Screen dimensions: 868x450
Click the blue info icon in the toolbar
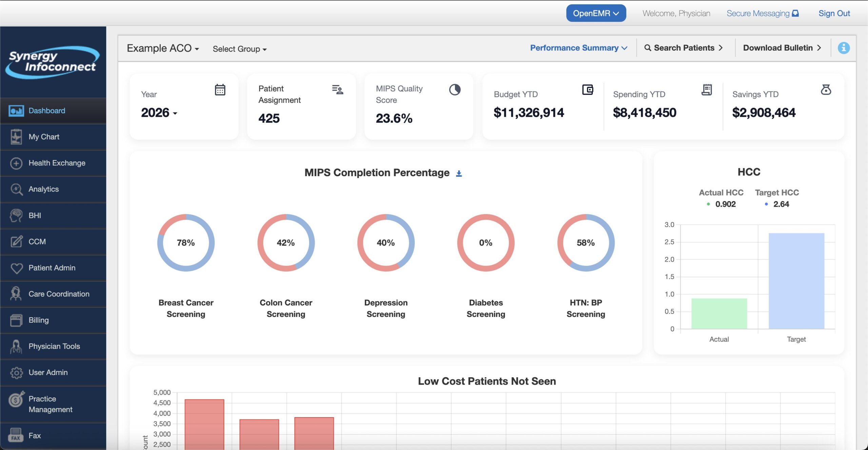pyautogui.click(x=844, y=48)
